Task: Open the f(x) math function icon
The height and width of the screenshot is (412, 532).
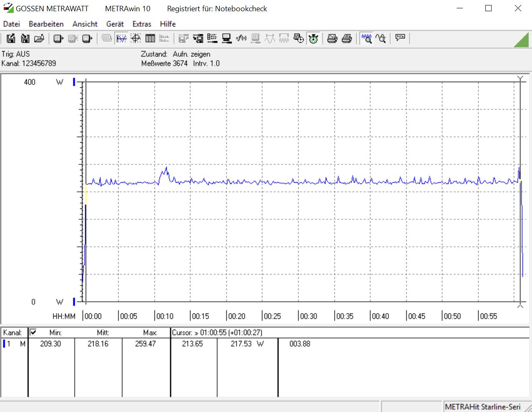Action: 241,39
